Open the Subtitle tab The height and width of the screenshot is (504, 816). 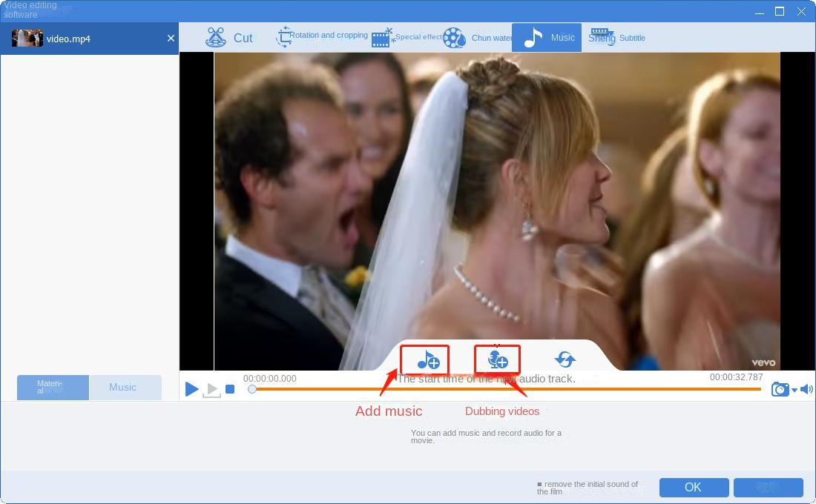616,38
